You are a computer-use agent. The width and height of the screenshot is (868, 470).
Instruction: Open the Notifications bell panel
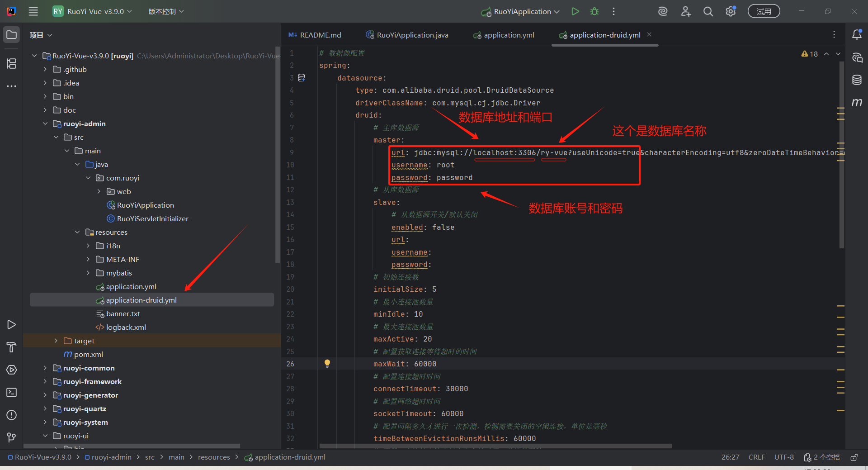[857, 35]
